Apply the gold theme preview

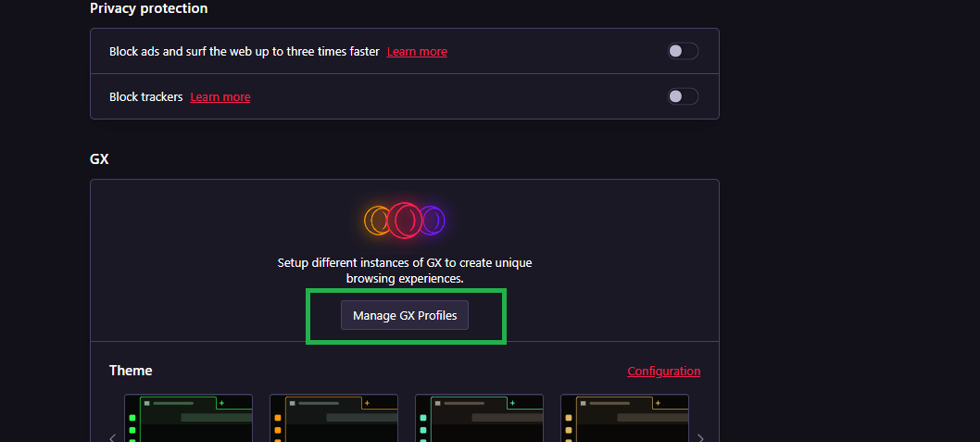pos(624,419)
